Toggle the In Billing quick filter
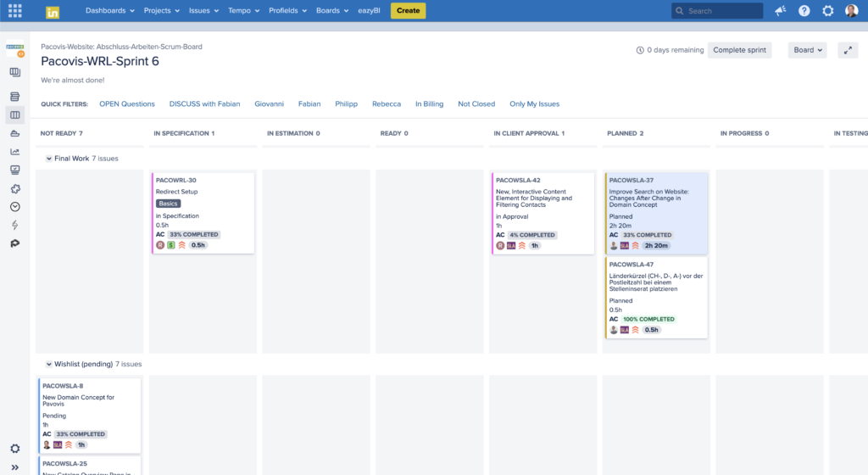The height and width of the screenshot is (475, 868). coord(430,103)
